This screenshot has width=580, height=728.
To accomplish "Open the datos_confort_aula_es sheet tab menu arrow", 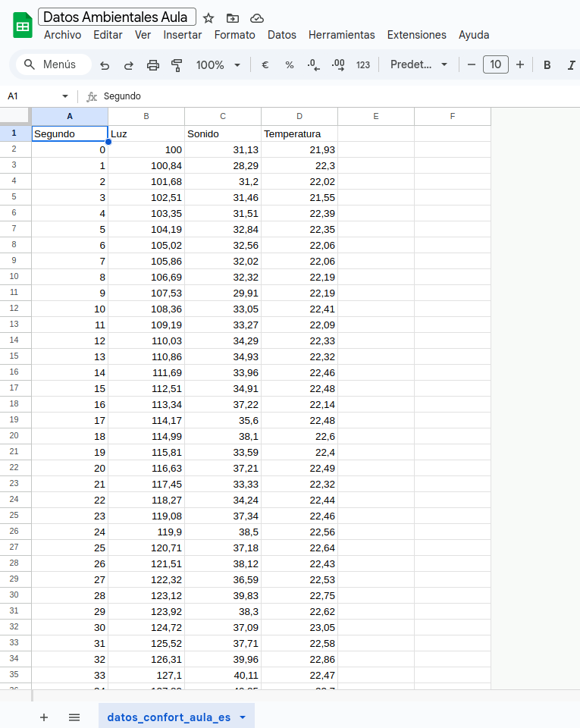I will coord(243,717).
